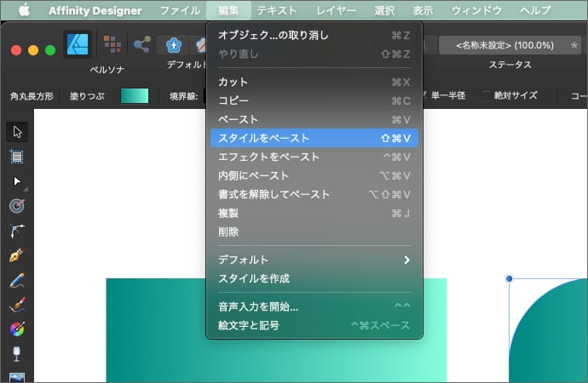Select the Node tool

click(16, 181)
